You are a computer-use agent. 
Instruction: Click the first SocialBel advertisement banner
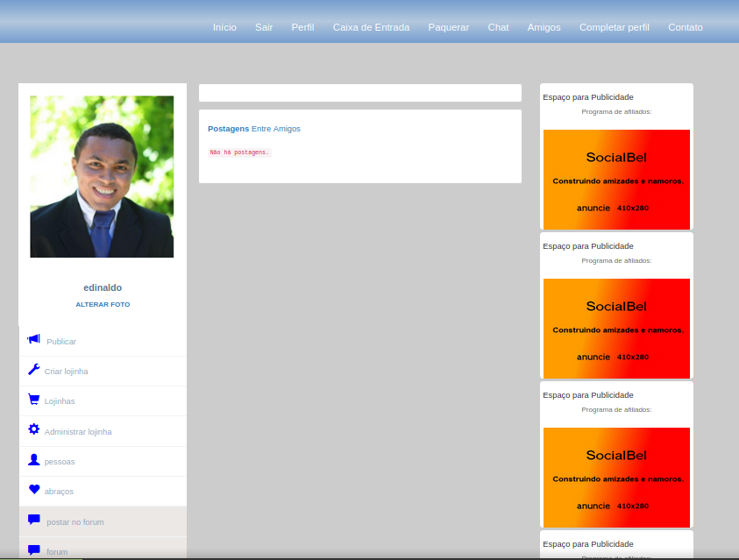tap(616, 180)
